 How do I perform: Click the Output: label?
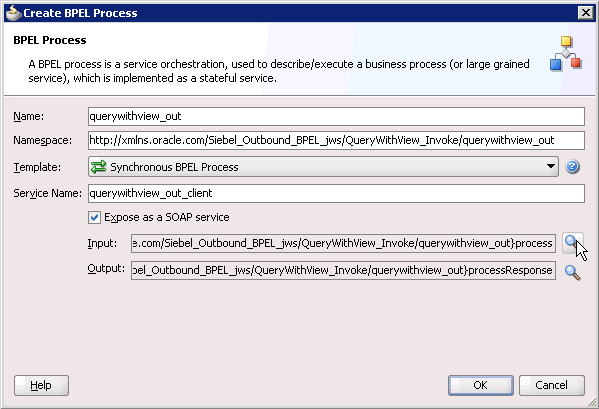tap(106, 269)
